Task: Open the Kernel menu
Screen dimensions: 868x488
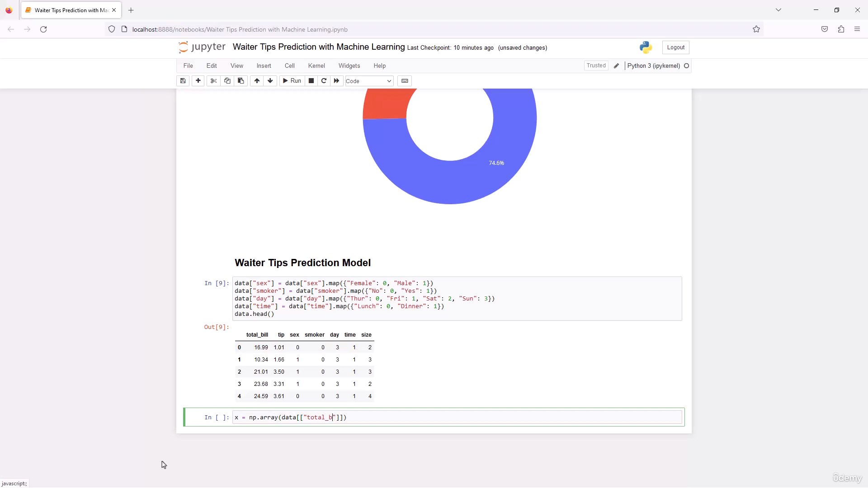Action: coord(316,66)
